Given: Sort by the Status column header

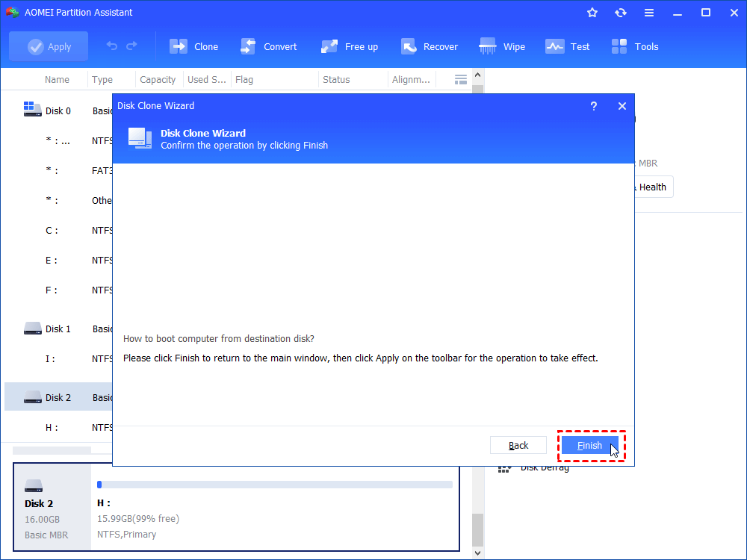Looking at the screenshot, I should tap(336, 80).
